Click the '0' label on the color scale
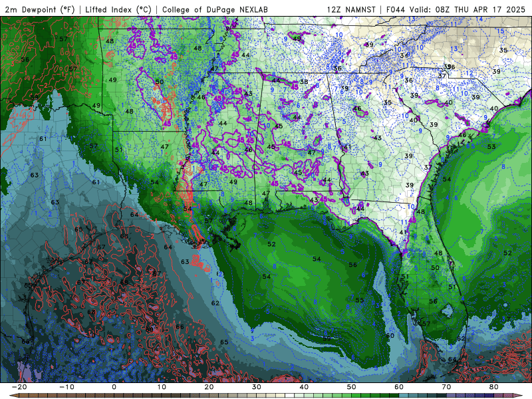The width and height of the screenshot is (532, 399). point(114,387)
